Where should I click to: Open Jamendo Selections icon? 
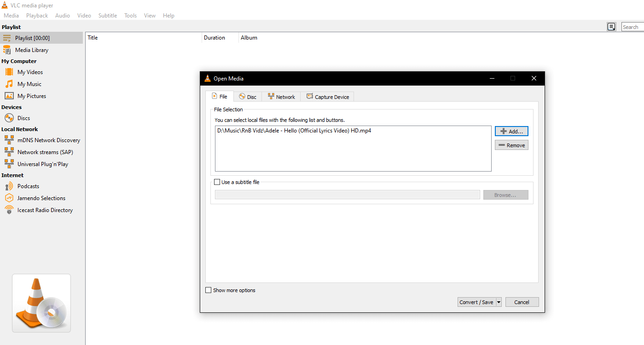[9, 198]
